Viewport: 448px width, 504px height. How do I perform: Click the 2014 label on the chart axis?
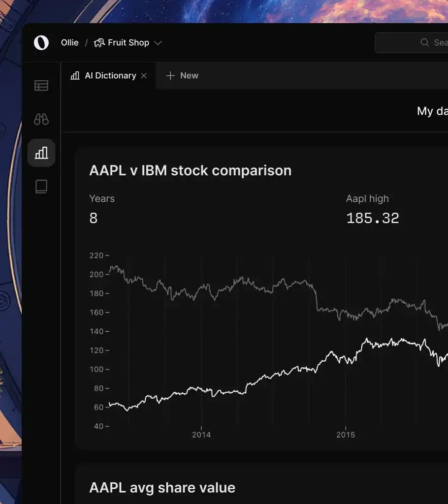[x=201, y=435]
